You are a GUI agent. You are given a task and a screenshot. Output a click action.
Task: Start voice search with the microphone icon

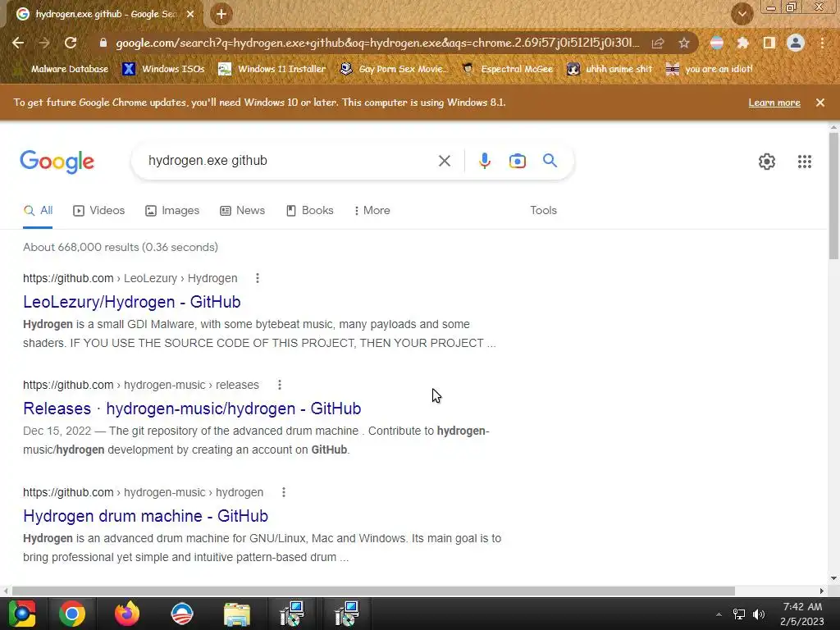(484, 161)
